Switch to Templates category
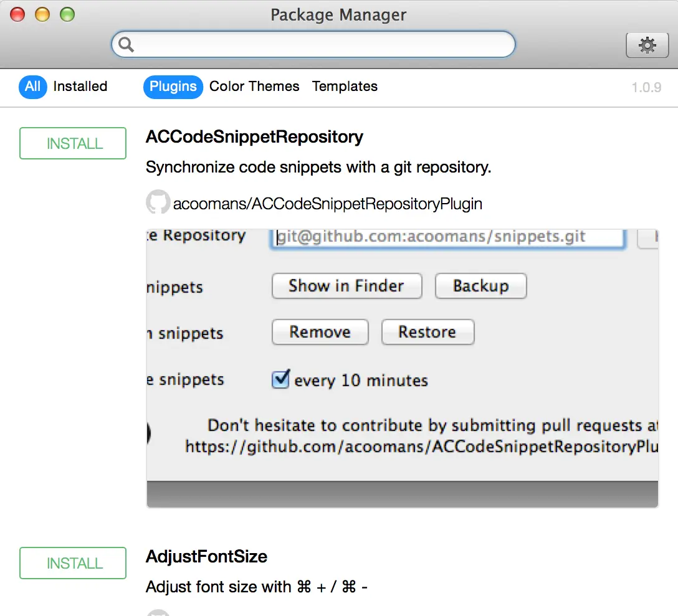Image resolution: width=678 pixels, height=616 pixels. pyautogui.click(x=345, y=87)
